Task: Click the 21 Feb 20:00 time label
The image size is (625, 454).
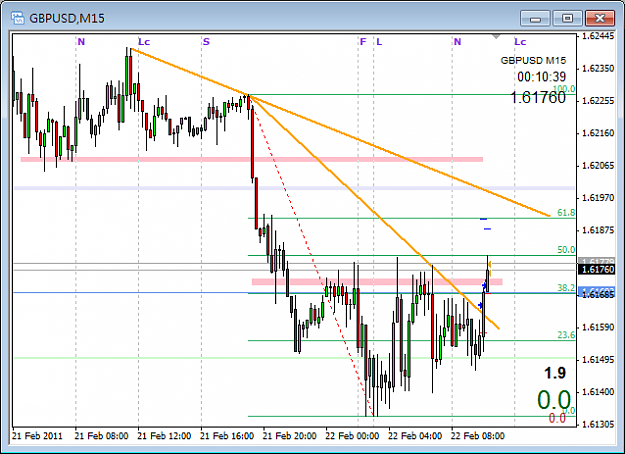Action: pos(289,436)
